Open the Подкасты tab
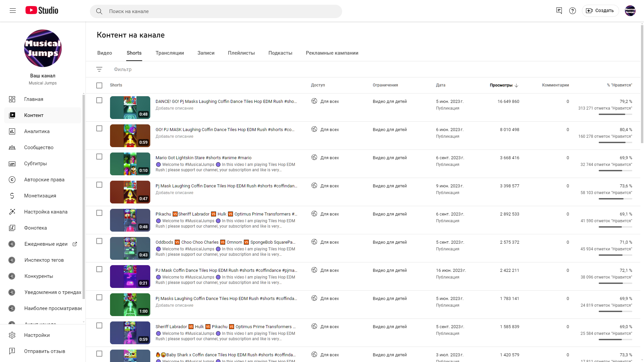644x362 pixels. point(280,53)
